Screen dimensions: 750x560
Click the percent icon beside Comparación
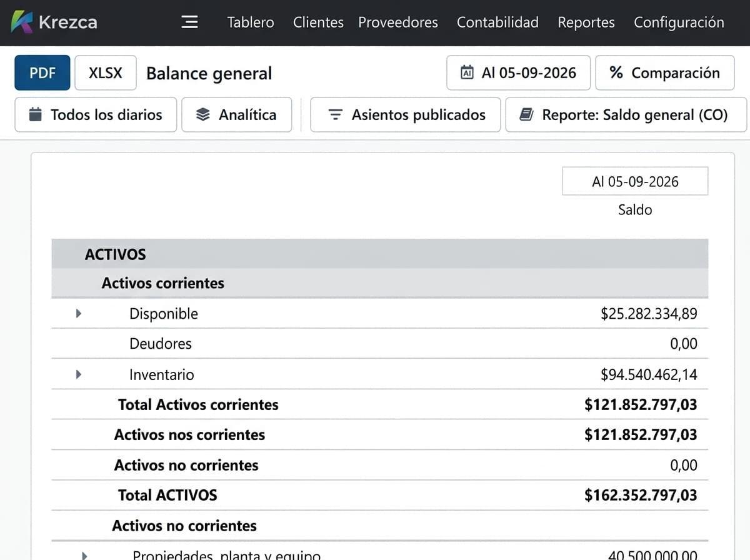point(616,72)
